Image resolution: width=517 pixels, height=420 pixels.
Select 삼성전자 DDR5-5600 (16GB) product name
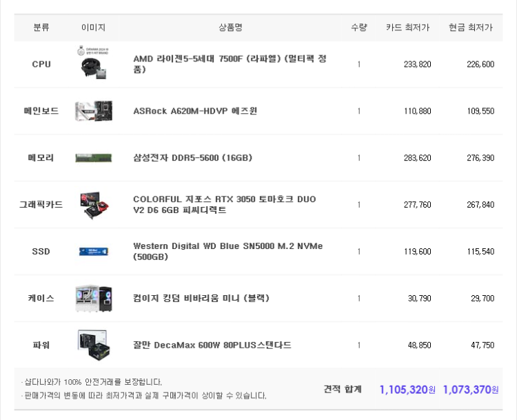(192, 158)
